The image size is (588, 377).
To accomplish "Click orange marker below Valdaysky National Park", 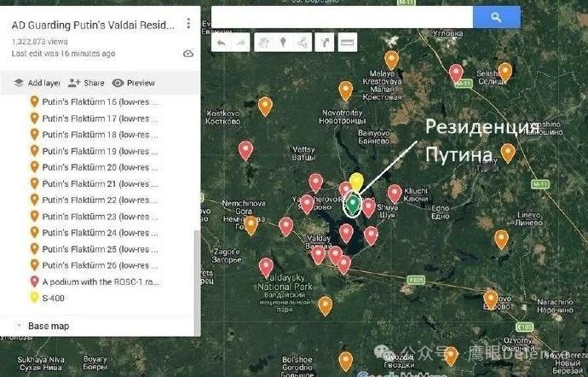I will coord(326,305).
